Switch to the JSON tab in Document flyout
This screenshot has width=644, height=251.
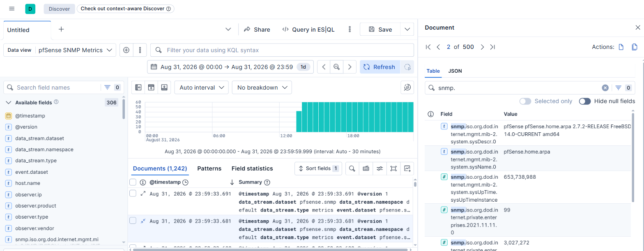pos(455,71)
